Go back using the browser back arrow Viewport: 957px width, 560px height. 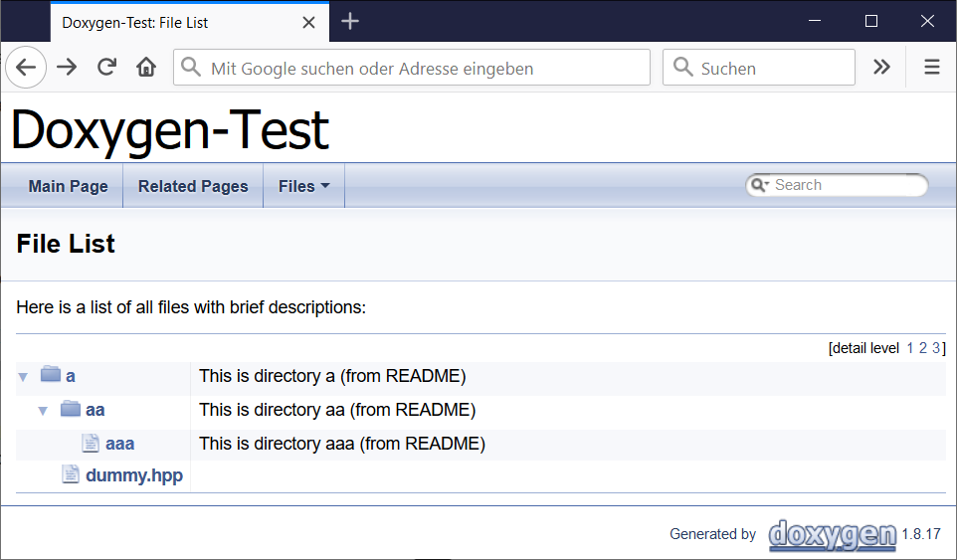pyautogui.click(x=26, y=67)
